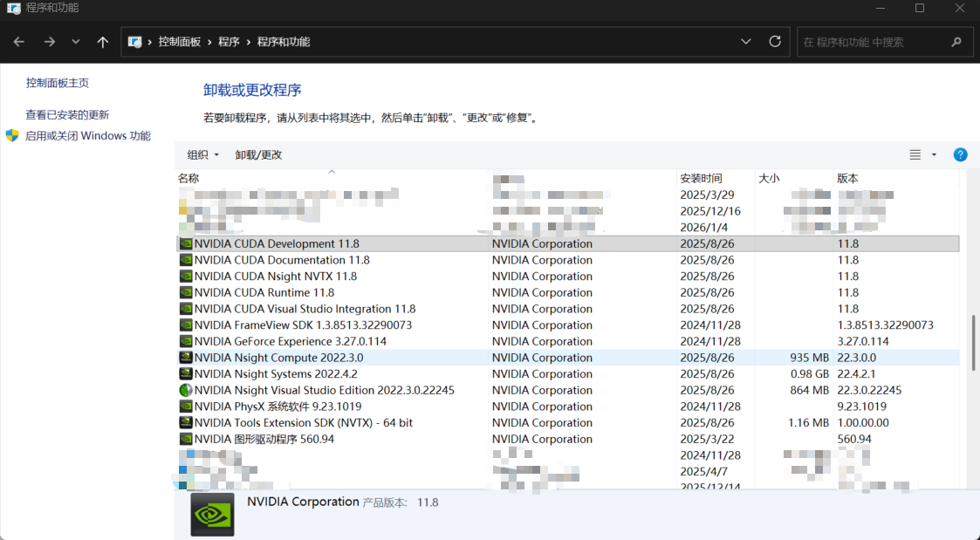This screenshot has height=540, width=980.
Task: Click install date 2025/3/22
Action: (708, 439)
